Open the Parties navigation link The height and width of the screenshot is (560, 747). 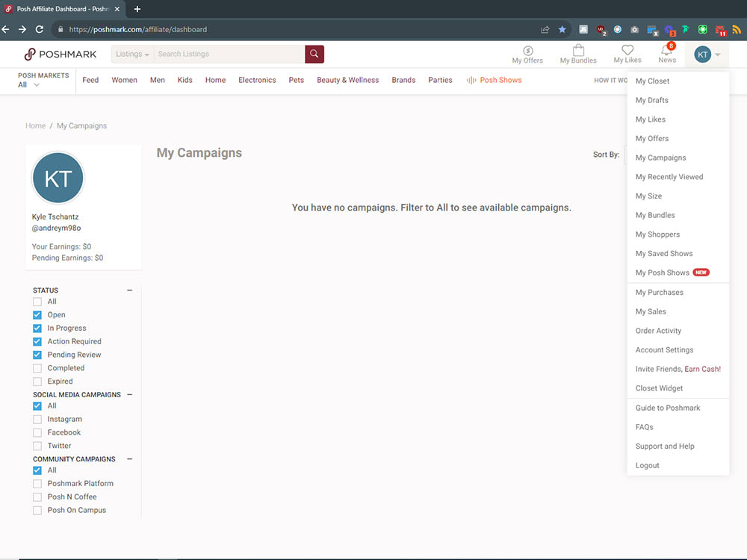[x=440, y=80]
